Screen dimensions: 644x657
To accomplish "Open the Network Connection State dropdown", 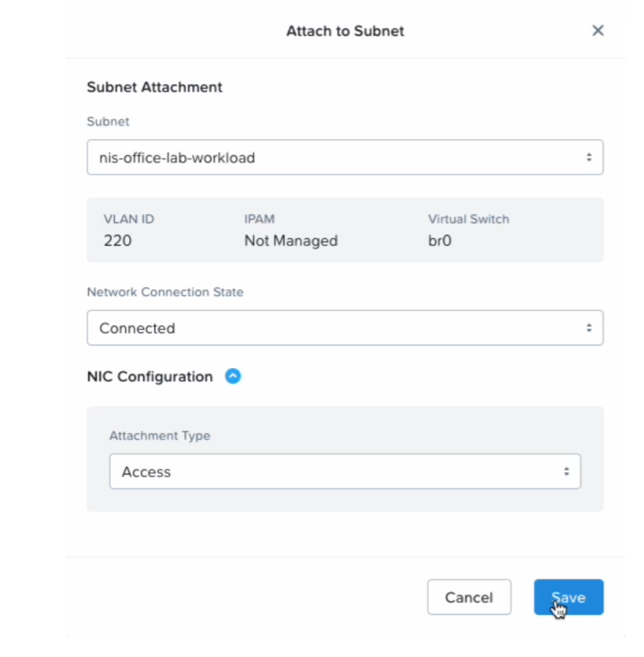I will point(344,328).
